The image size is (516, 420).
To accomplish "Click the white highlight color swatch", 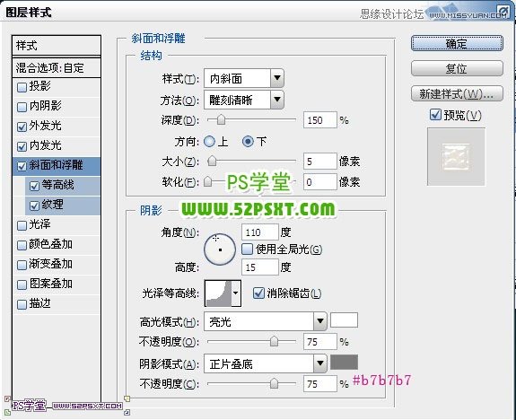I will click(x=344, y=320).
